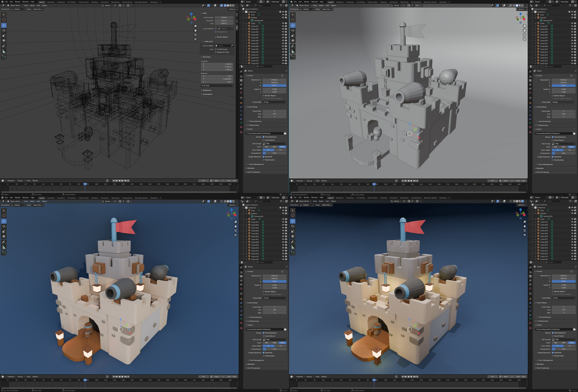Choose the Add Cube tool in the flat-shaded blue viewport
Screen dimensions: 578x392
click(4, 253)
